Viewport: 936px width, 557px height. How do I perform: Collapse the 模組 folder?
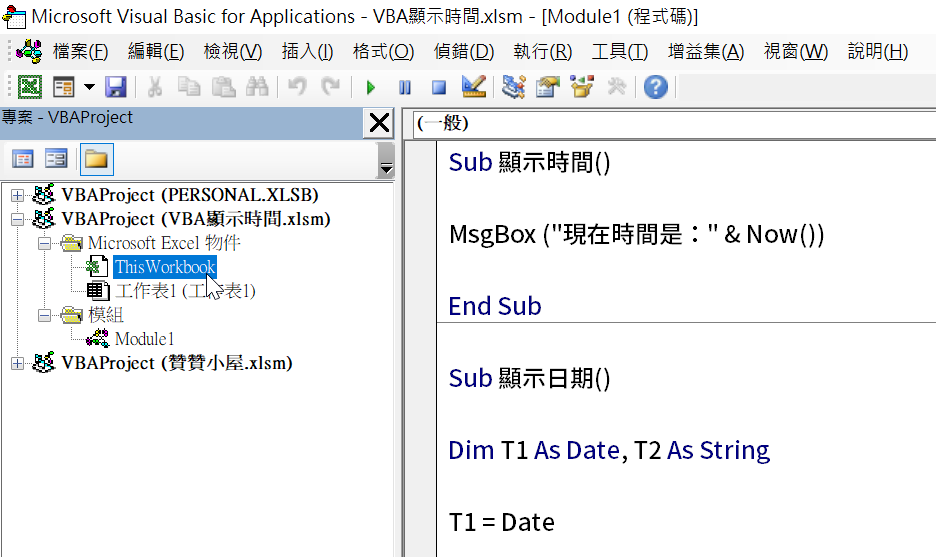tap(44, 315)
